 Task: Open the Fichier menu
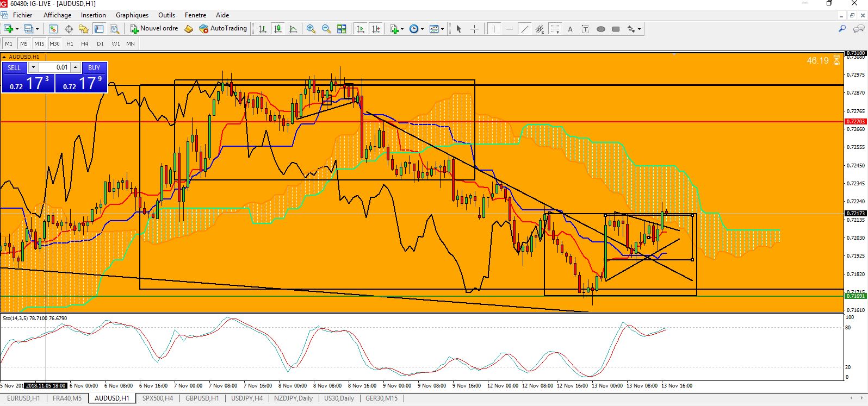pyautogui.click(x=22, y=15)
